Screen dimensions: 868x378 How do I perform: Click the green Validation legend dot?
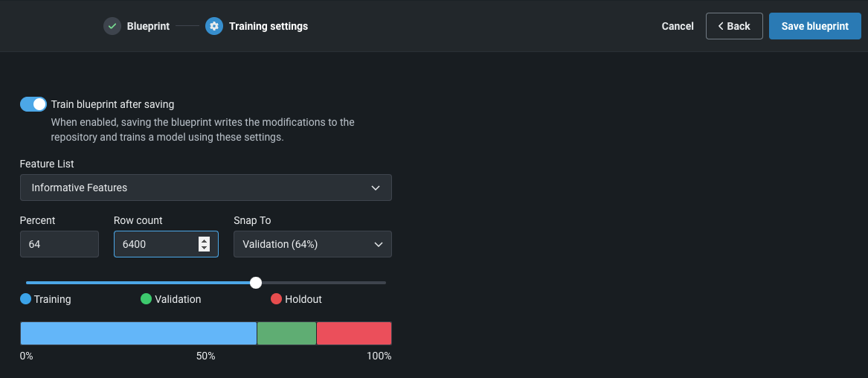147,299
